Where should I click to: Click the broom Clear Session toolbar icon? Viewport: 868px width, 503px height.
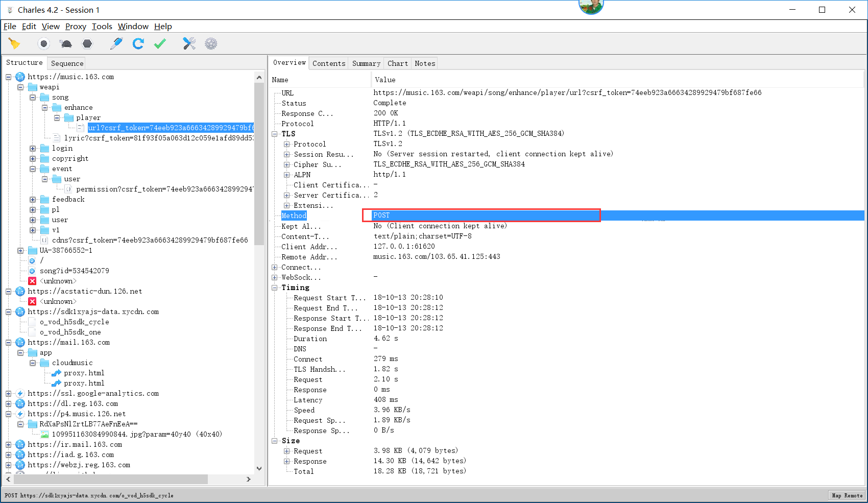tap(14, 44)
